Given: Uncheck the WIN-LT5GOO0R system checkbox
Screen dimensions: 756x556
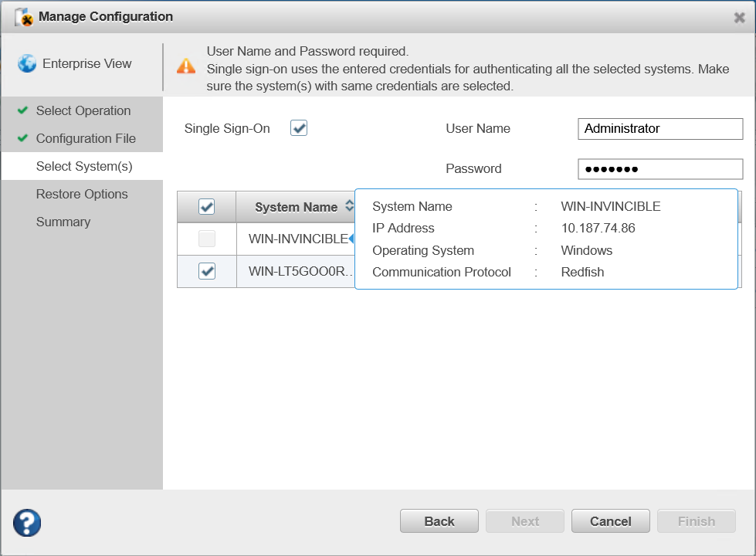Looking at the screenshot, I should pyautogui.click(x=206, y=271).
